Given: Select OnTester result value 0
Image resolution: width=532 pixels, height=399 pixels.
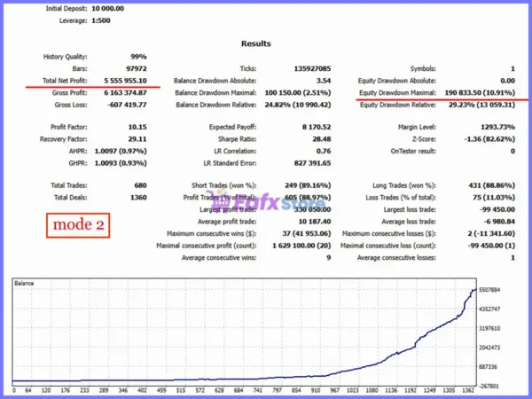Looking at the screenshot, I should point(513,152).
